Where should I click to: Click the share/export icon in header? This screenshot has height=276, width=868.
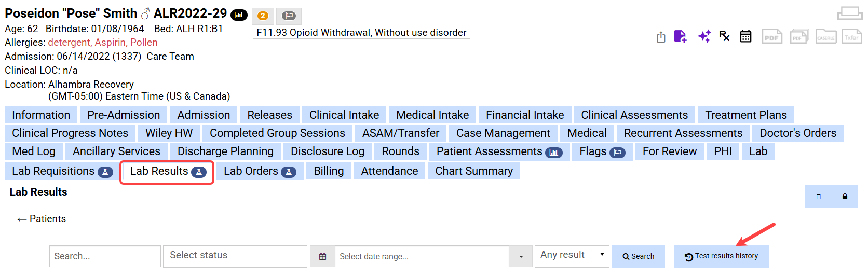click(x=661, y=37)
